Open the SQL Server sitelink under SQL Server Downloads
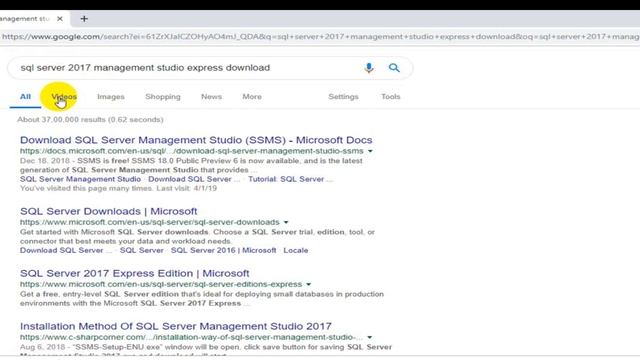This screenshot has height=360, width=640. (142, 251)
